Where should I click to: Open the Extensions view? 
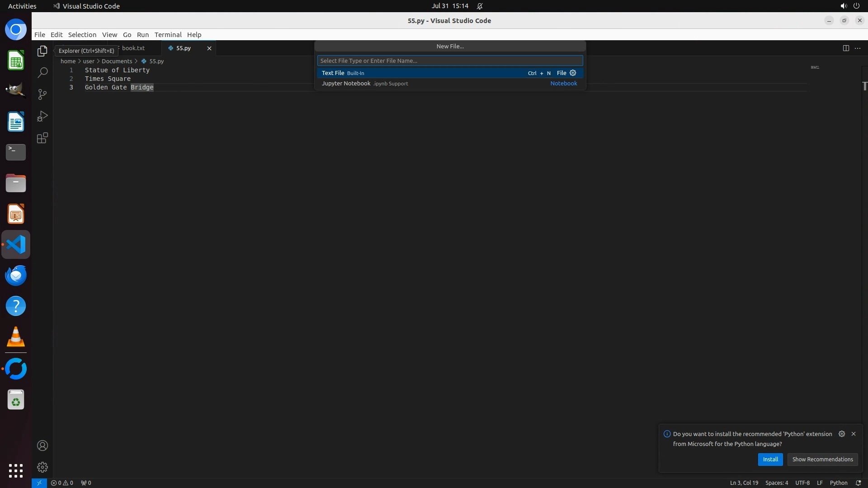[42, 138]
